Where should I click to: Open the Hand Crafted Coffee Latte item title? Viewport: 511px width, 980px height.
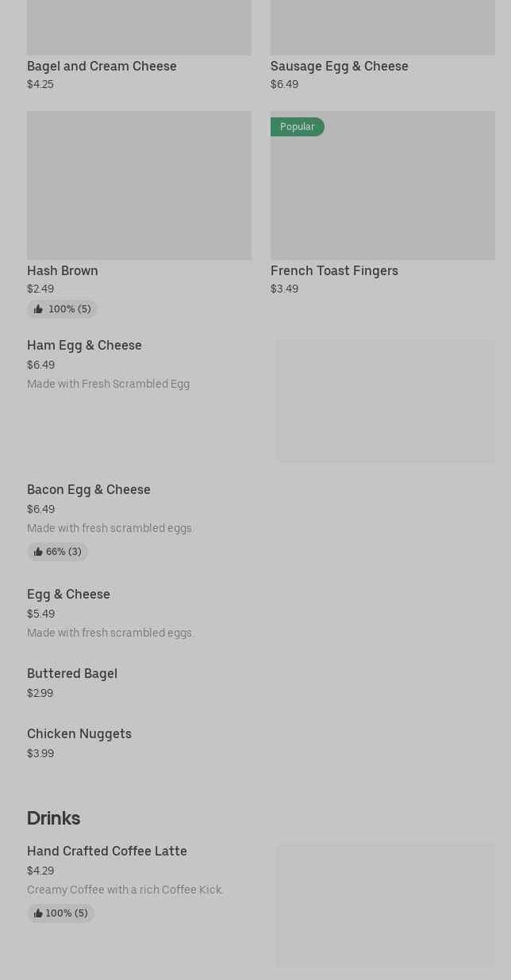107,851
